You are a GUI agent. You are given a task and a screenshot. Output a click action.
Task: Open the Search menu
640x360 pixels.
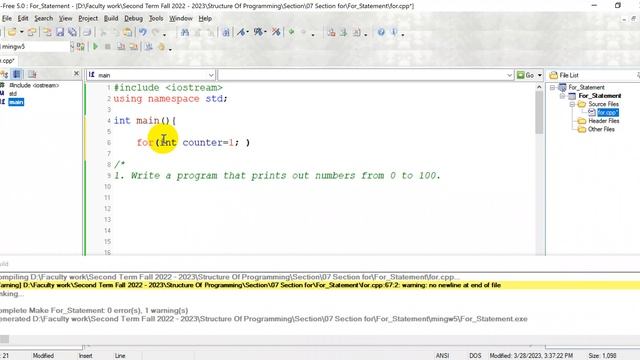click(x=44, y=18)
